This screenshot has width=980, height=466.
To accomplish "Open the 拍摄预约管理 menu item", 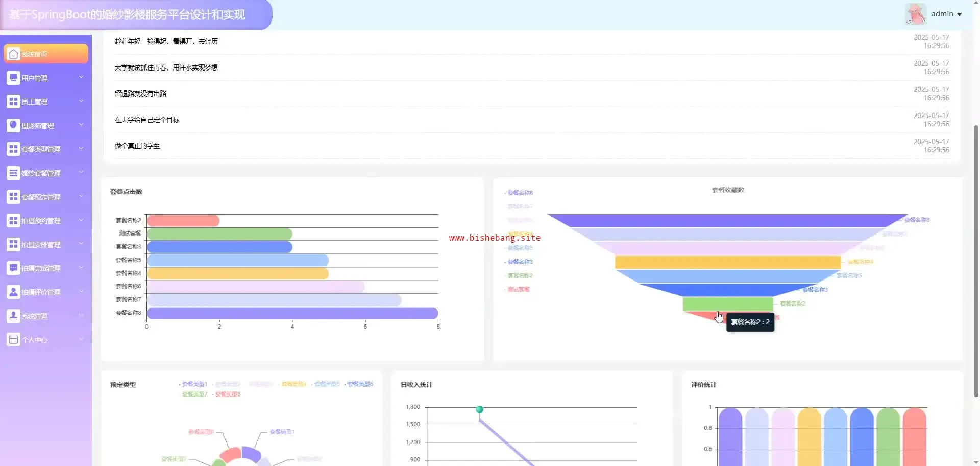I will click(x=41, y=221).
